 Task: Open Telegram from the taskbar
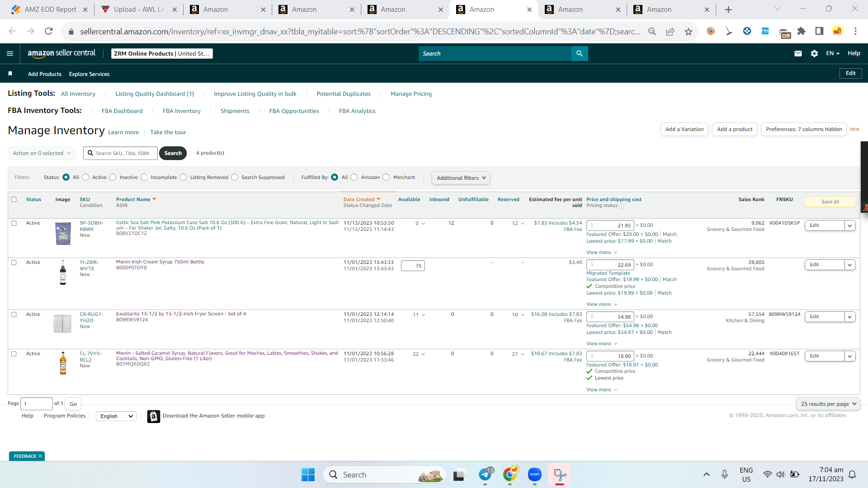pos(485,475)
